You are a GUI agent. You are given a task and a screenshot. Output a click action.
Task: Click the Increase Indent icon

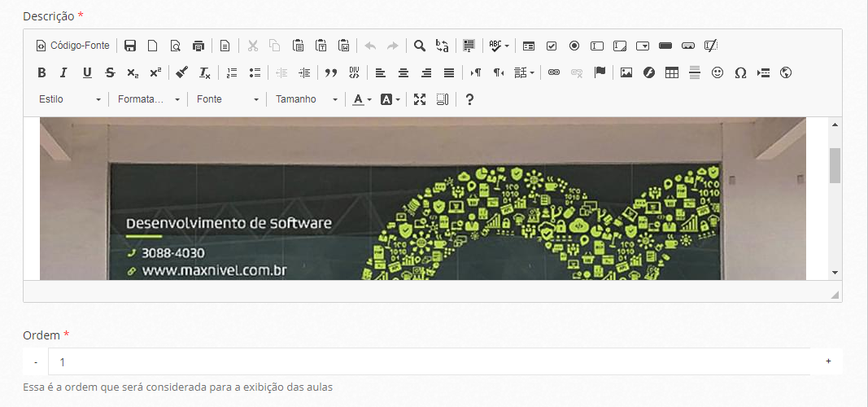pyautogui.click(x=304, y=72)
